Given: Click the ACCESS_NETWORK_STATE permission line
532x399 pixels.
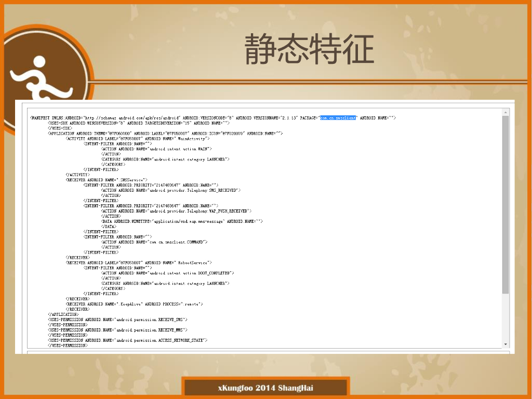Looking at the screenshot, I should coord(128,340).
